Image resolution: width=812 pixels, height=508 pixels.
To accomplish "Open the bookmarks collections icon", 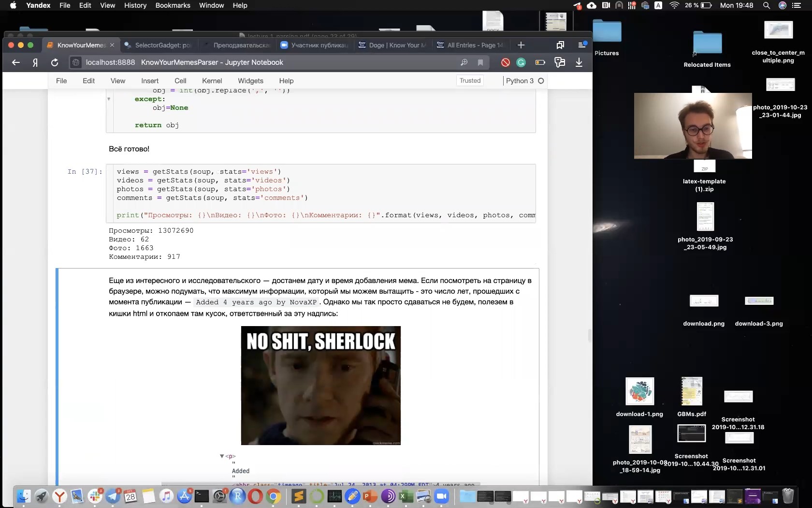I will point(560,45).
